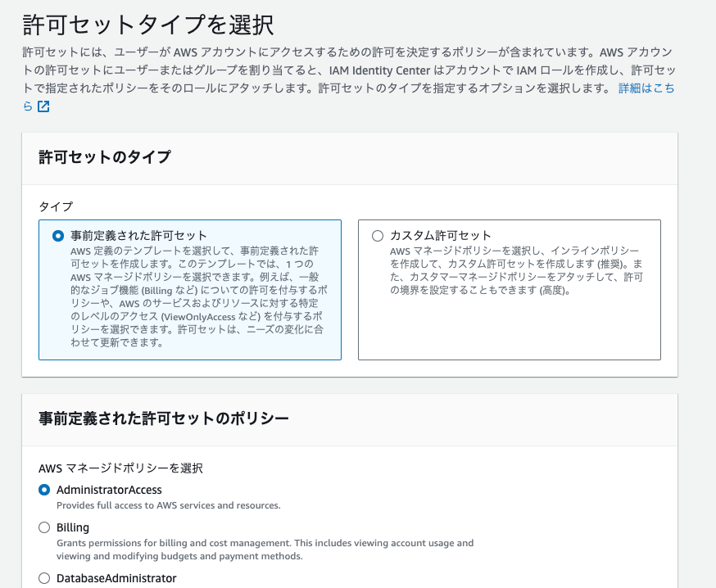Click the 事前定義された許可セット description paragraph

(198, 296)
